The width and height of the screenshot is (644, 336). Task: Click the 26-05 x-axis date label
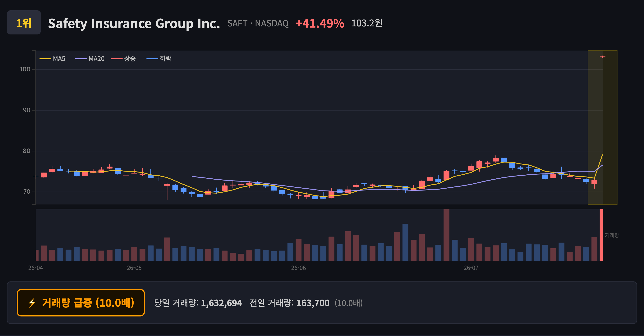(134, 268)
